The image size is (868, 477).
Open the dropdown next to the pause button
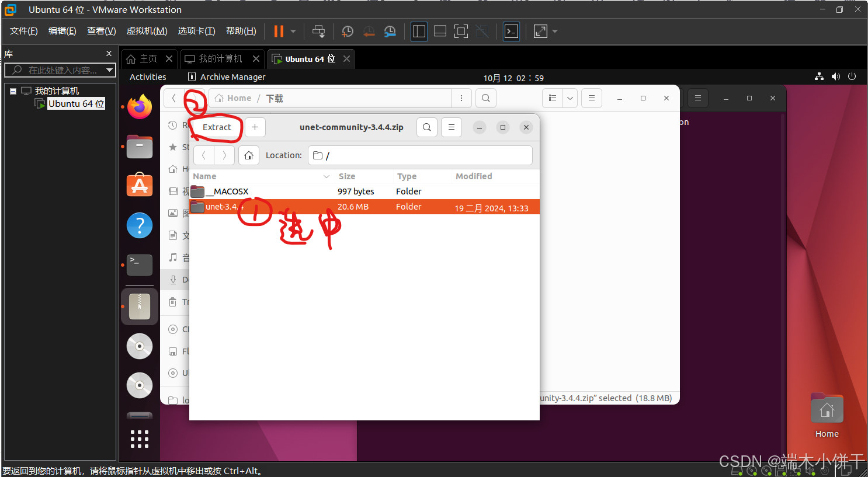(x=293, y=31)
